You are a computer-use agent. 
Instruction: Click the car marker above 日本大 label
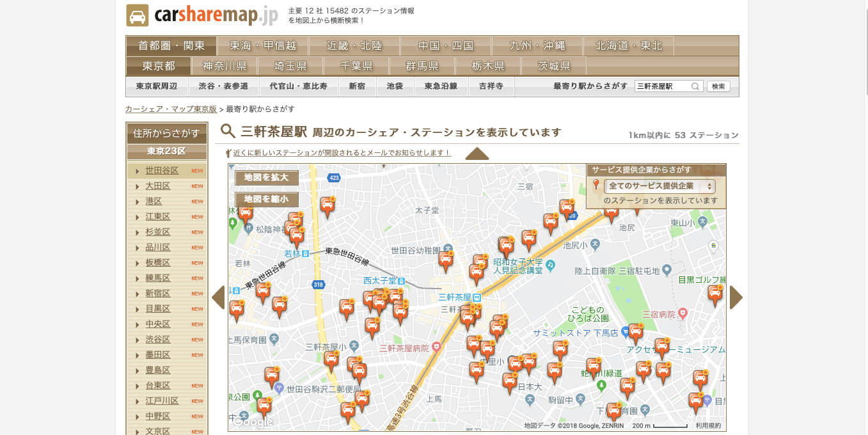pyautogui.click(x=528, y=363)
